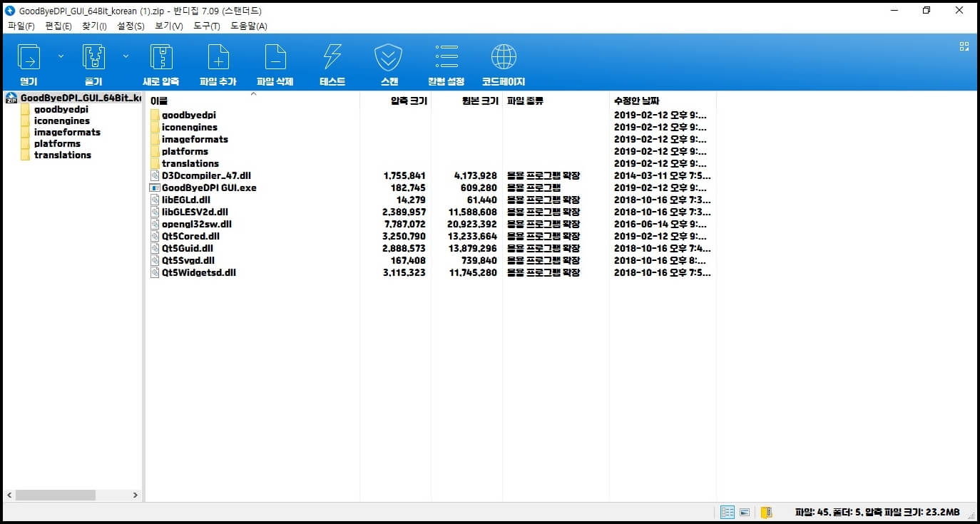Start the 스캔 (Scan) shield icon
Screen dimensions: 980x524
(389, 57)
